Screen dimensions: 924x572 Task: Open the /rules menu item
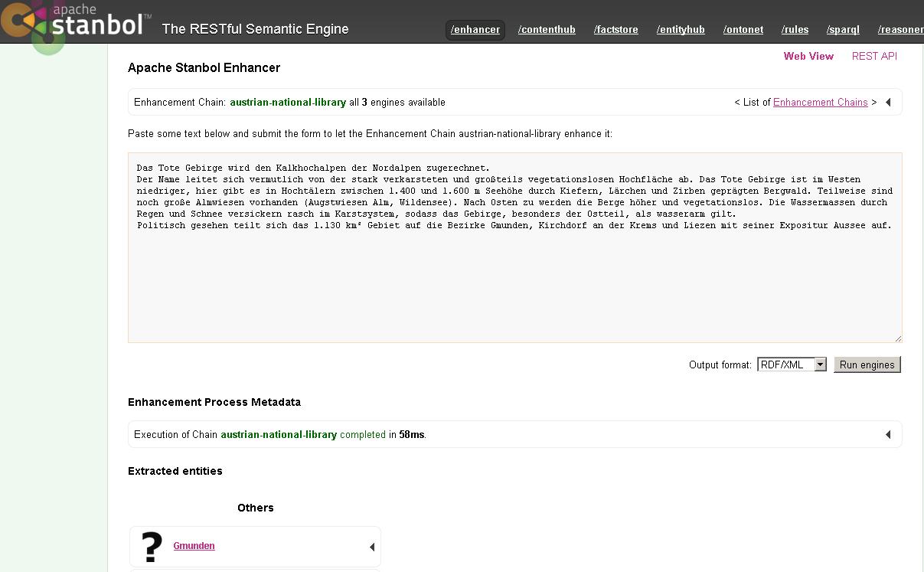tap(795, 30)
